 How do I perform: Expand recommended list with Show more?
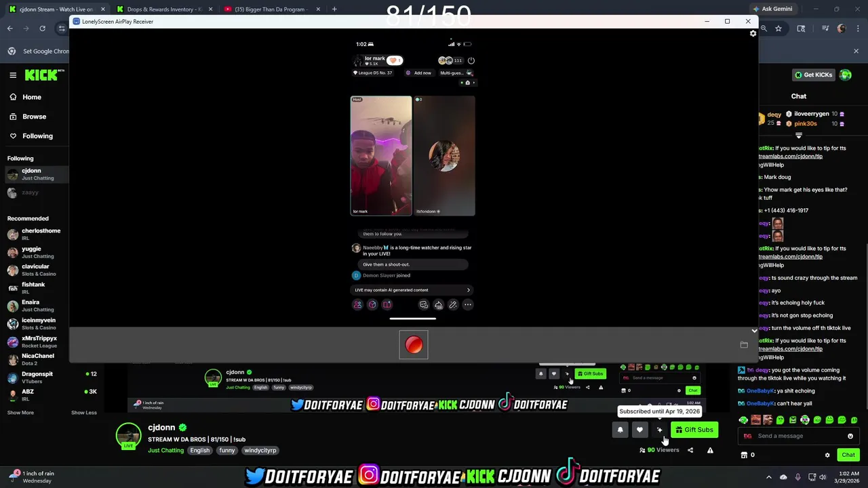(x=20, y=412)
